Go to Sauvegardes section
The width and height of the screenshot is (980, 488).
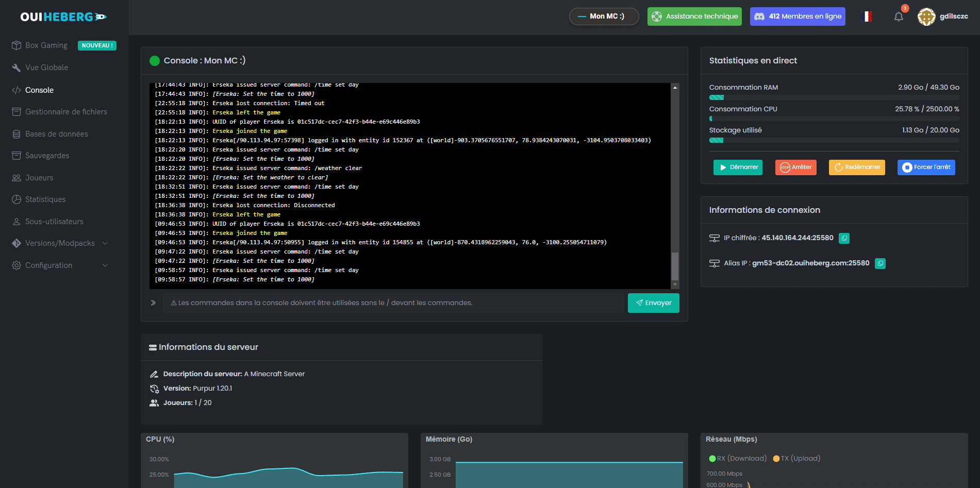(x=47, y=156)
